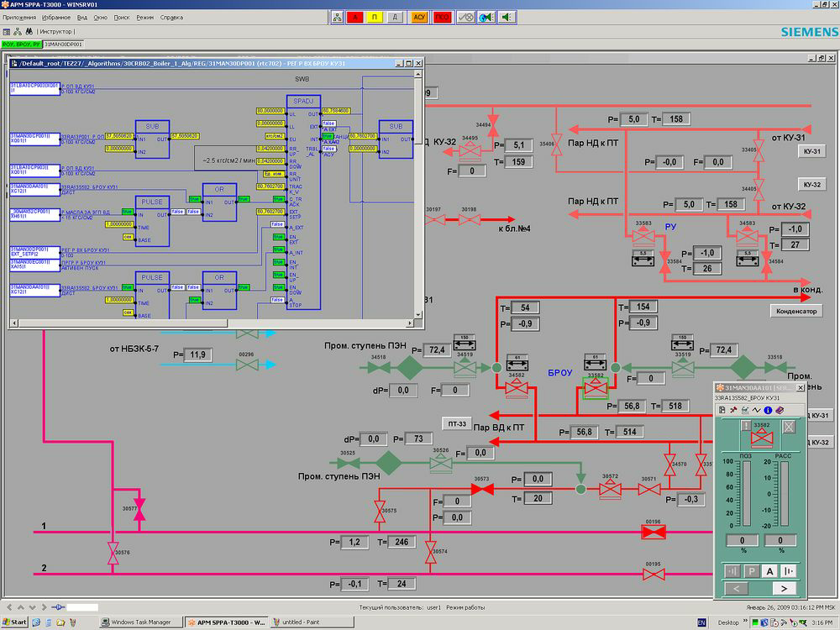The image size is (840, 630).
Task: Open the Вид menu
Action: click(x=82, y=17)
